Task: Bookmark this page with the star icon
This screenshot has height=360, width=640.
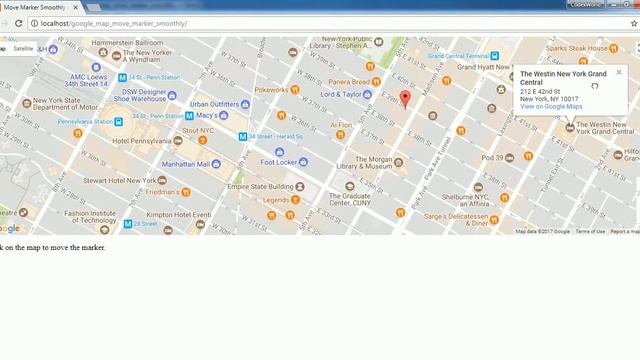Action: click(633, 23)
